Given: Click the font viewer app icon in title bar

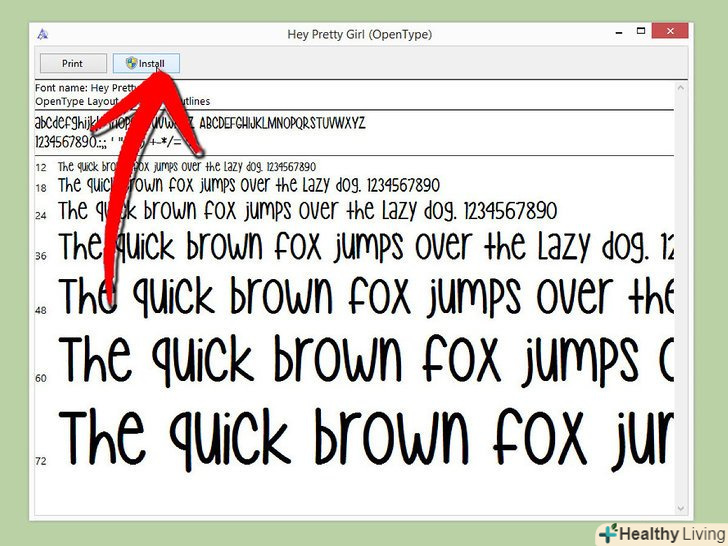Looking at the screenshot, I should 43,34.
